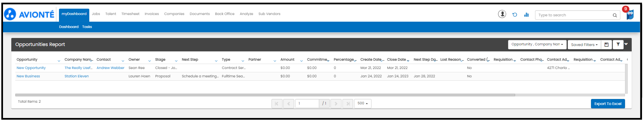
Task: Click the 'Contract Ser...' type cell
Action: [x=234, y=68]
